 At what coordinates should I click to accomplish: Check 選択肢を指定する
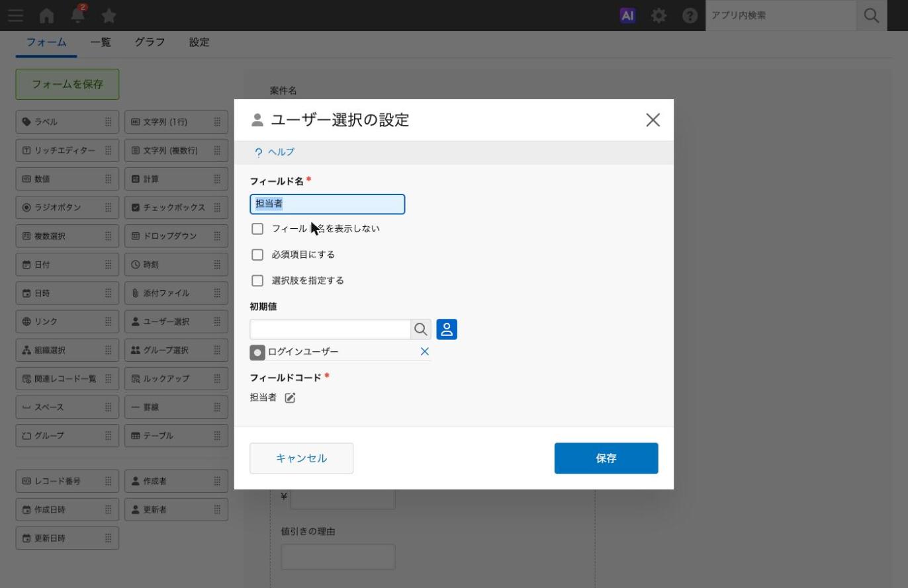point(257,280)
